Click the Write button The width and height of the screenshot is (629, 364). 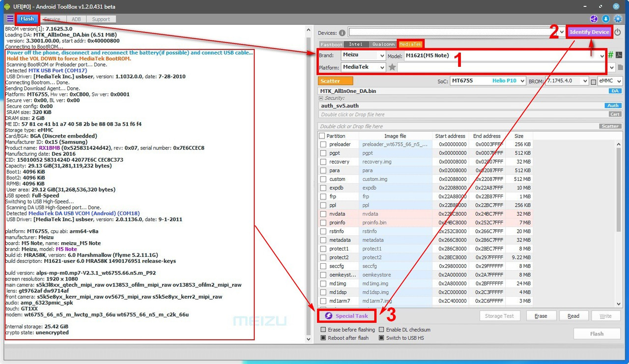tap(606, 316)
